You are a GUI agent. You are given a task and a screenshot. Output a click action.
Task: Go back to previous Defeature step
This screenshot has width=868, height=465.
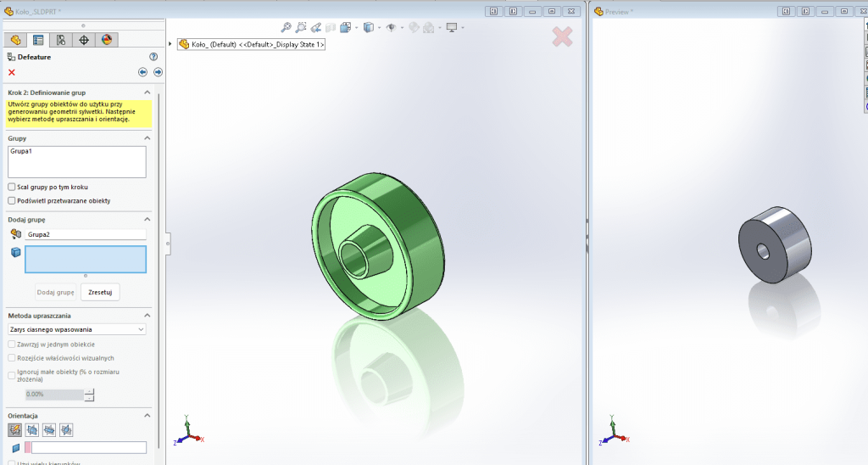click(143, 72)
